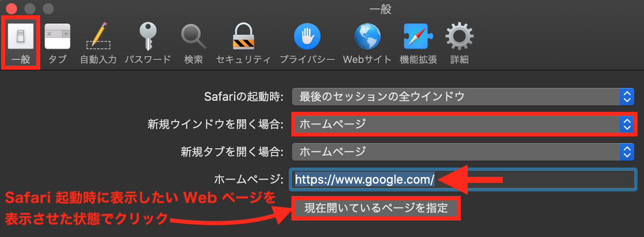Click the 現在開いているページを指定 button
This screenshot has width=644, height=237.
[376, 208]
